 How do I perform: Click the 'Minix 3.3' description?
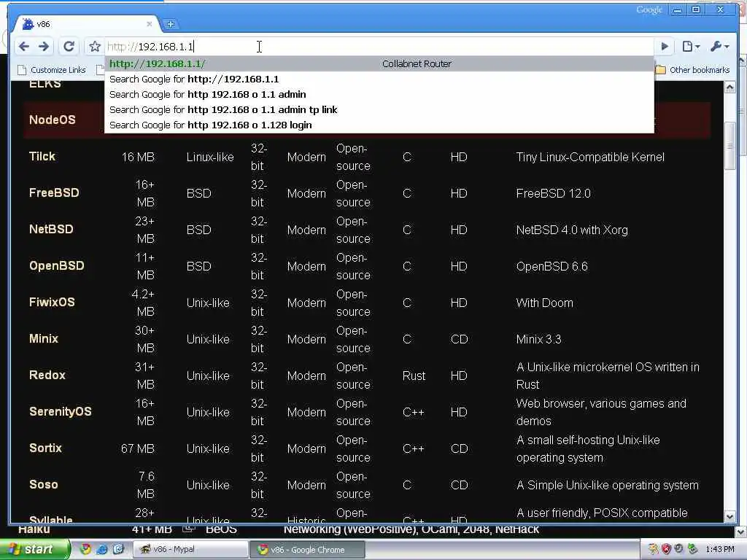coord(539,339)
